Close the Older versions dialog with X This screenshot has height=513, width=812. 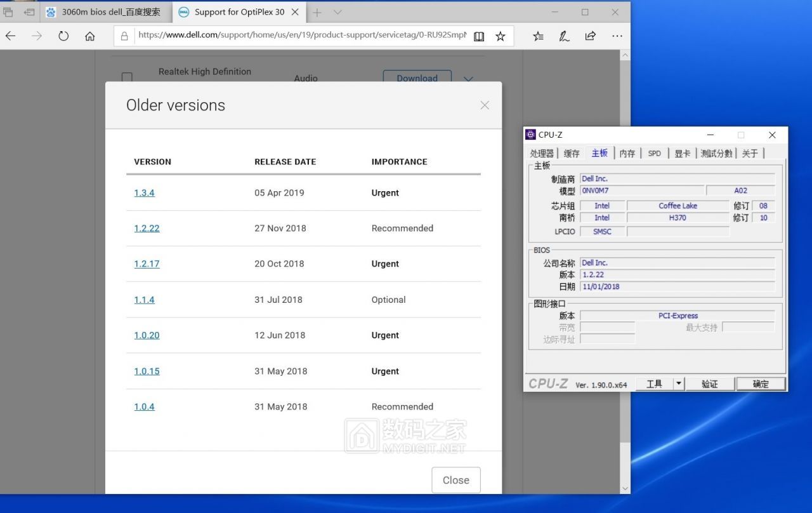(485, 105)
